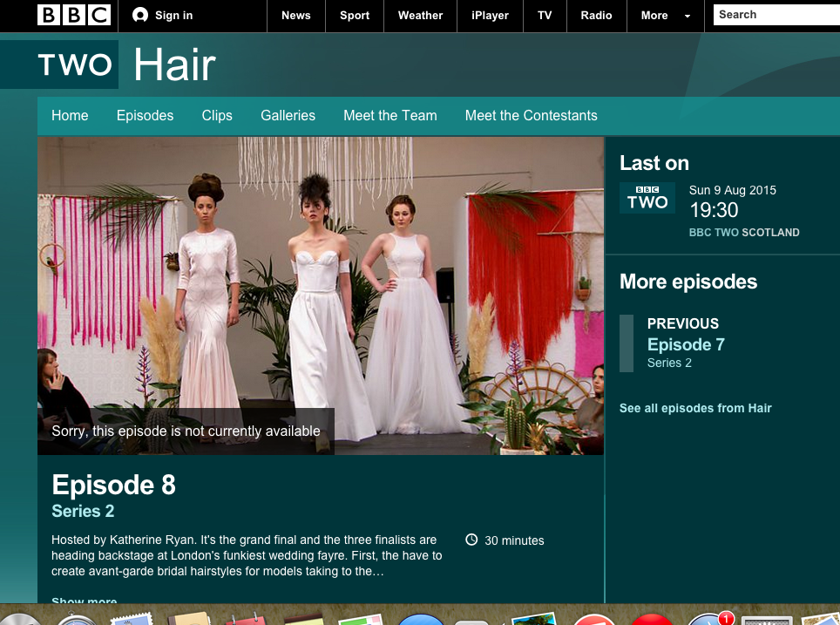Click the Sign in link
The height and width of the screenshot is (625, 840).
click(174, 16)
